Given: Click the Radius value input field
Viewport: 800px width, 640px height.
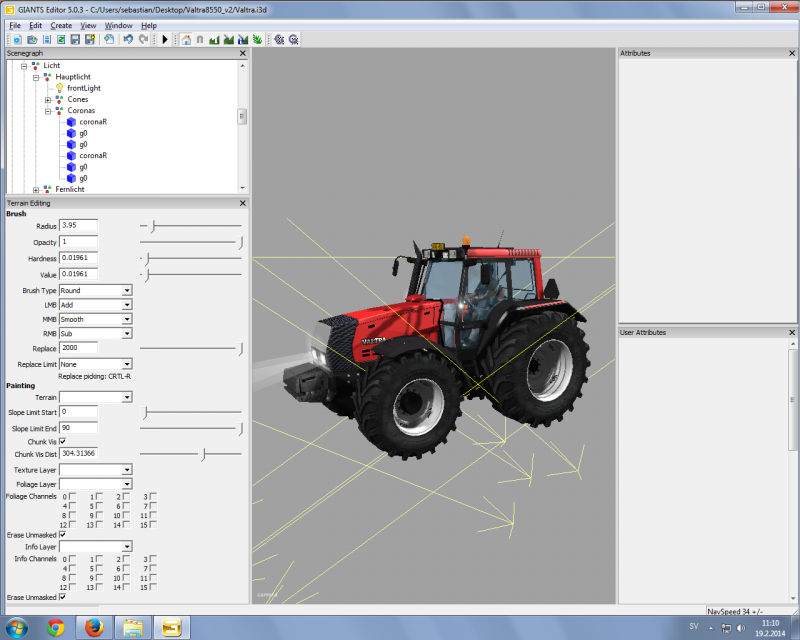Looking at the screenshot, I should (78, 225).
